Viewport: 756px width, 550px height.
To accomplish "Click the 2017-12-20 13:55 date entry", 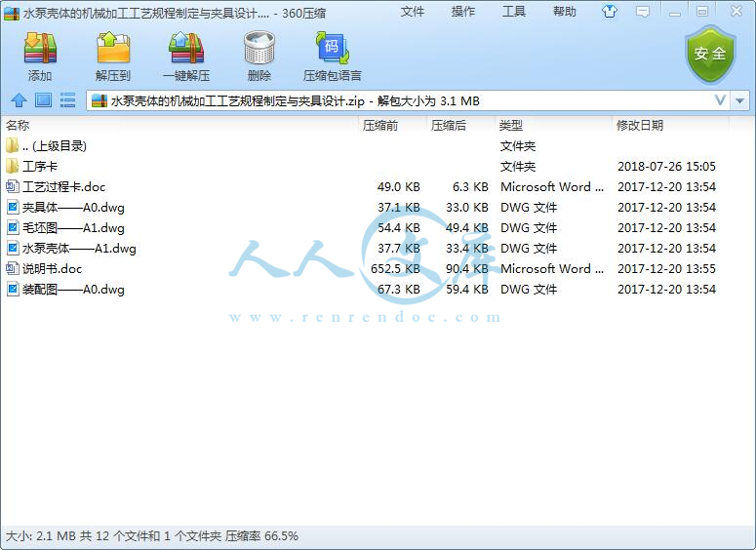I will tap(667, 269).
